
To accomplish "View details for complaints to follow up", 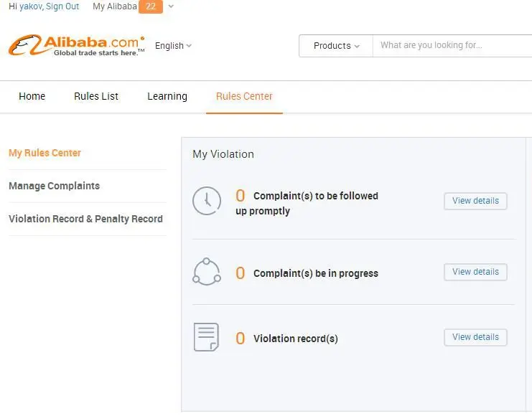I will pyautogui.click(x=475, y=201).
